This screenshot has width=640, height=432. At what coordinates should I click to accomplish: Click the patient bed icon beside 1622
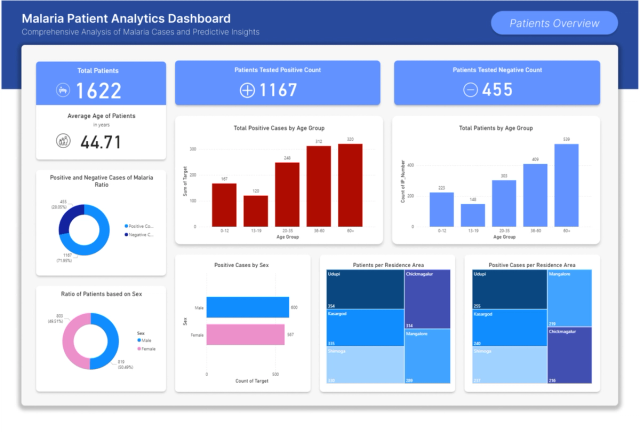coord(63,90)
